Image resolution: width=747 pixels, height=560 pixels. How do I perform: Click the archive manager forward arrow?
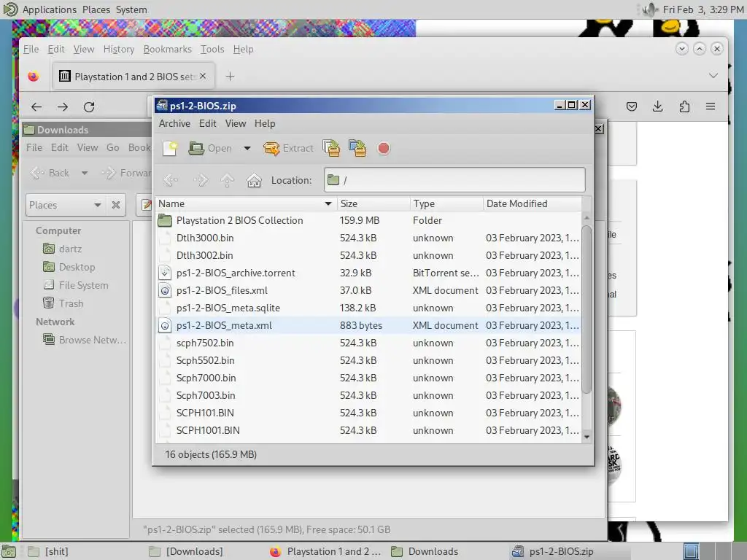point(201,181)
